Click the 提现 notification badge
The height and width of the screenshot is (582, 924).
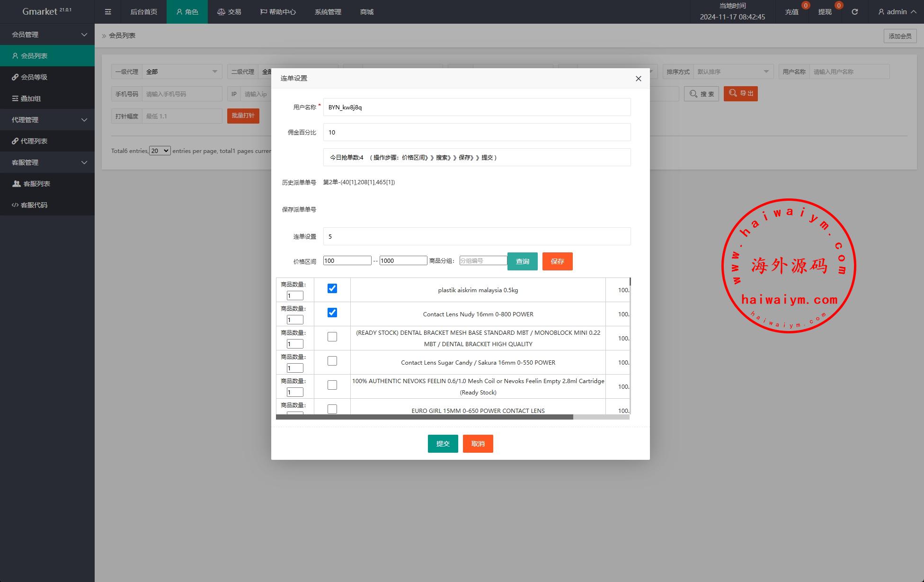click(x=838, y=6)
